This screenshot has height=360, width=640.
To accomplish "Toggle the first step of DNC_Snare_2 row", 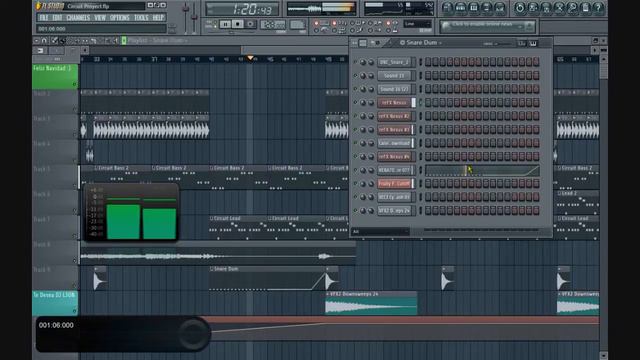I will point(428,62).
